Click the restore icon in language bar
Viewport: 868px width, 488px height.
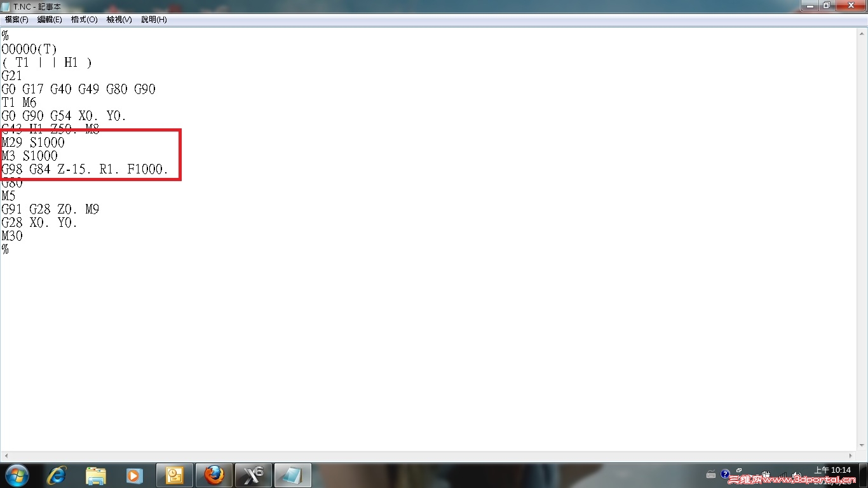pos(739,471)
